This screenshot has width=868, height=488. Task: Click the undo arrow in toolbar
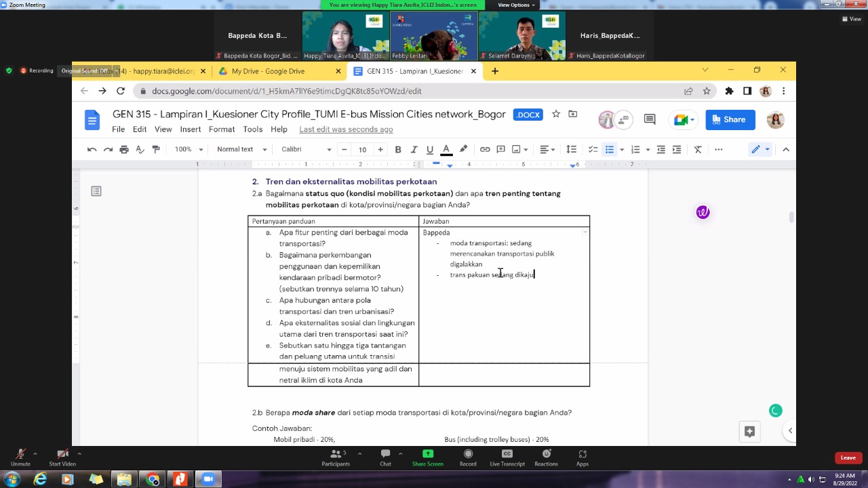[x=92, y=149]
